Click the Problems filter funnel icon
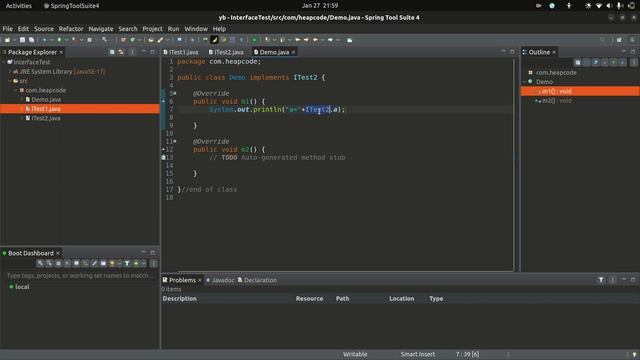The image size is (640, 360). (601, 280)
